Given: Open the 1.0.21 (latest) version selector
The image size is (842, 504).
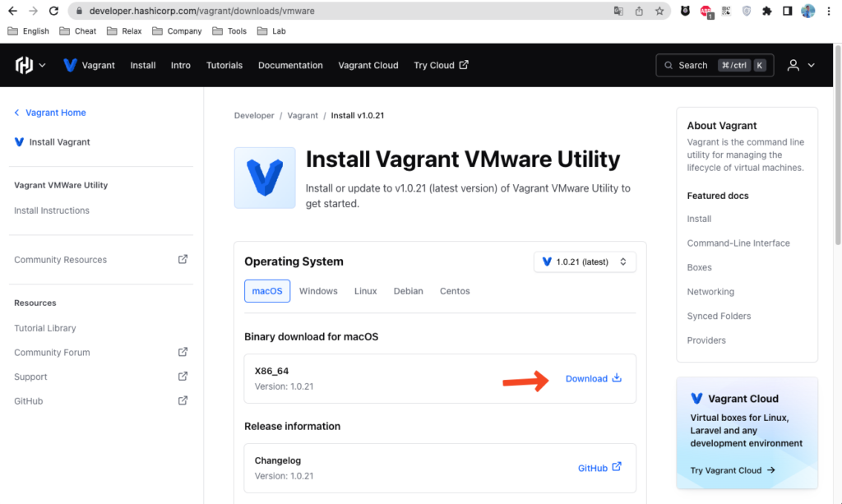Looking at the screenshot, I should coord(585,262).
